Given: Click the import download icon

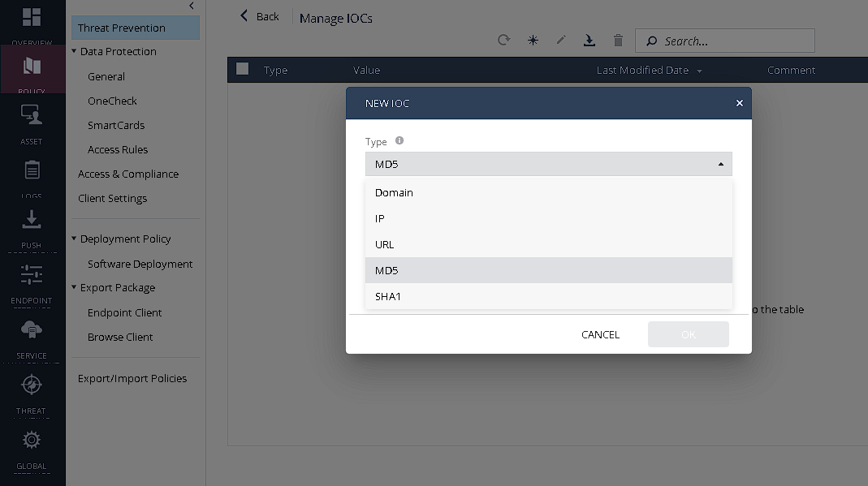Looking at the screenshot, I should (589, 41).
